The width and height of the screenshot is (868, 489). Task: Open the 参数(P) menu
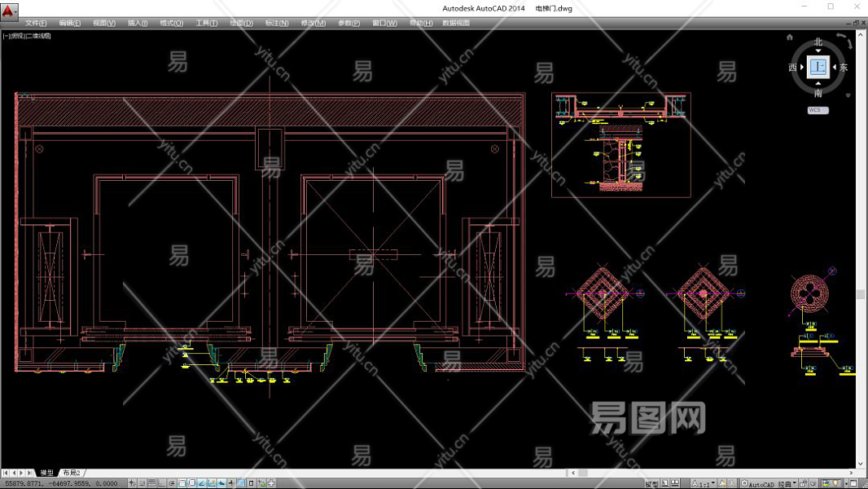349,23
